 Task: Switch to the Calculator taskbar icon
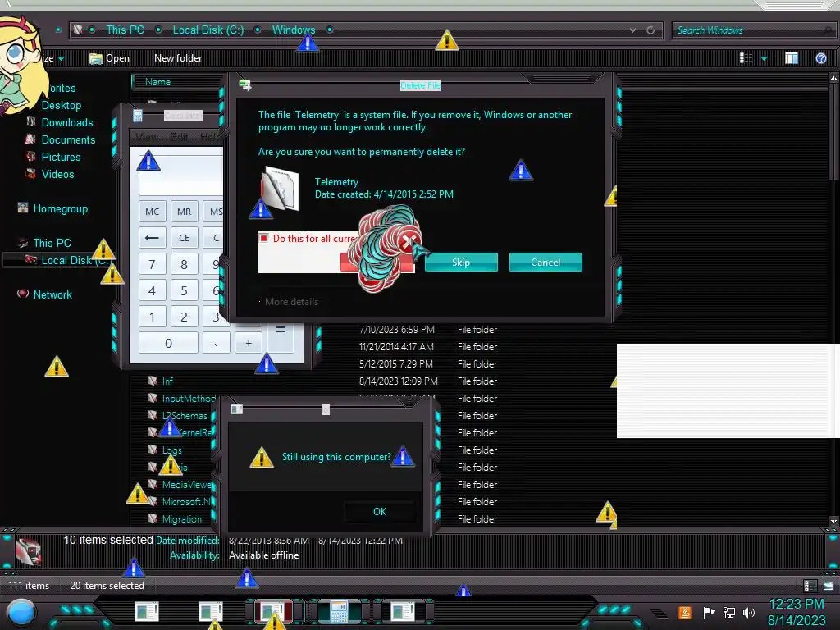coord(339,612)
